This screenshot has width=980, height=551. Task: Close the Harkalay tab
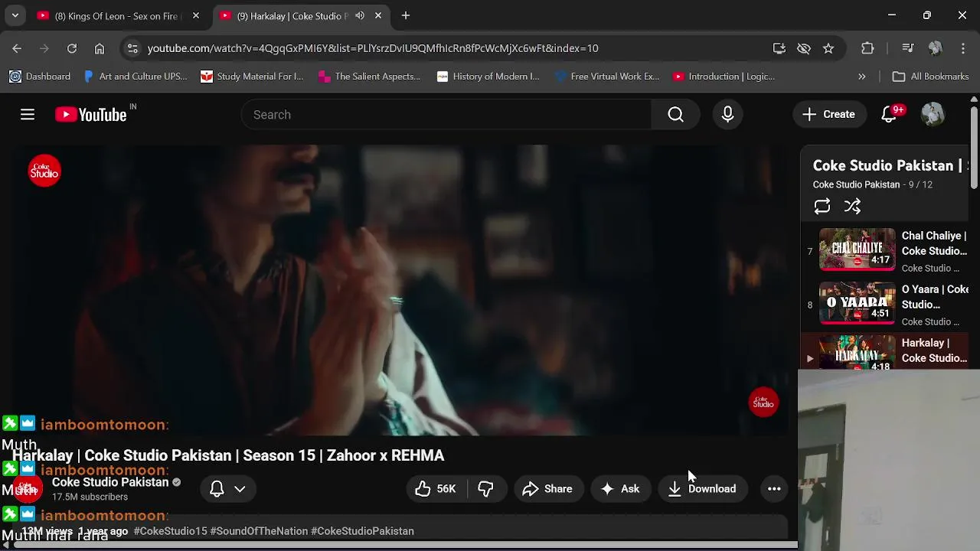point(378,15)
